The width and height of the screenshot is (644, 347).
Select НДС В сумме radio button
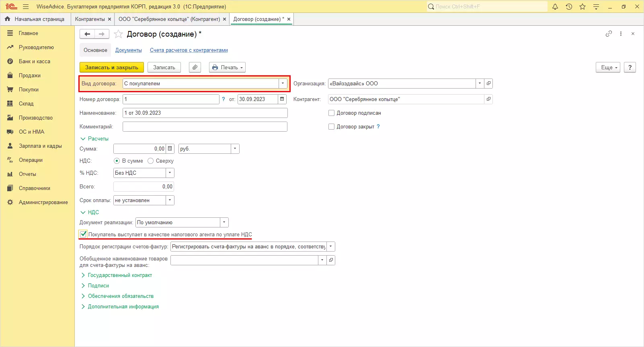point(117,161)
